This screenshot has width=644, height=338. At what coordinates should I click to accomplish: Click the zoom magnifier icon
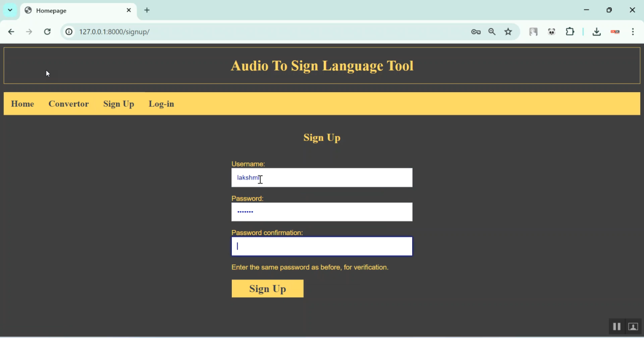(x=492, y=32)
